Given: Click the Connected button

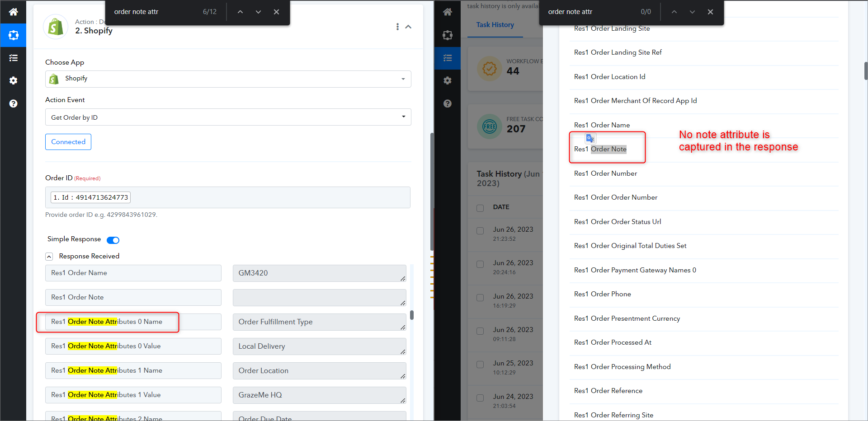Looking at the screenshot, I should [x=68, y=142].
